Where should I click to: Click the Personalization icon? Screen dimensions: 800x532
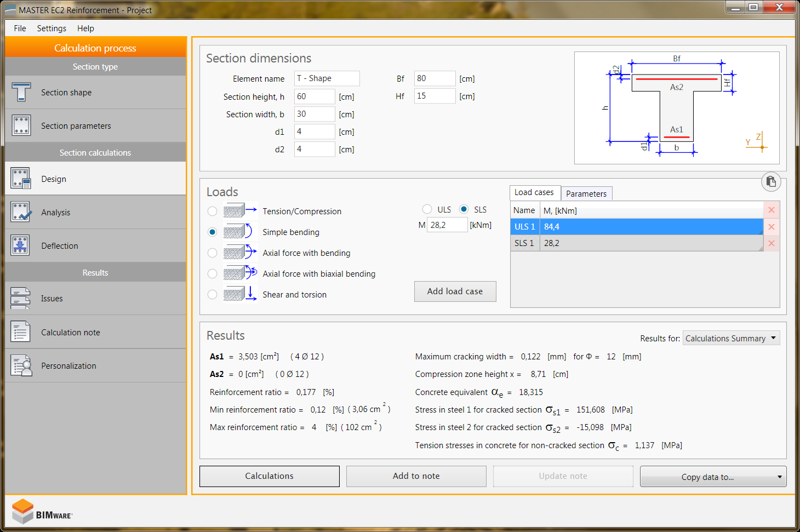(21, 365)
